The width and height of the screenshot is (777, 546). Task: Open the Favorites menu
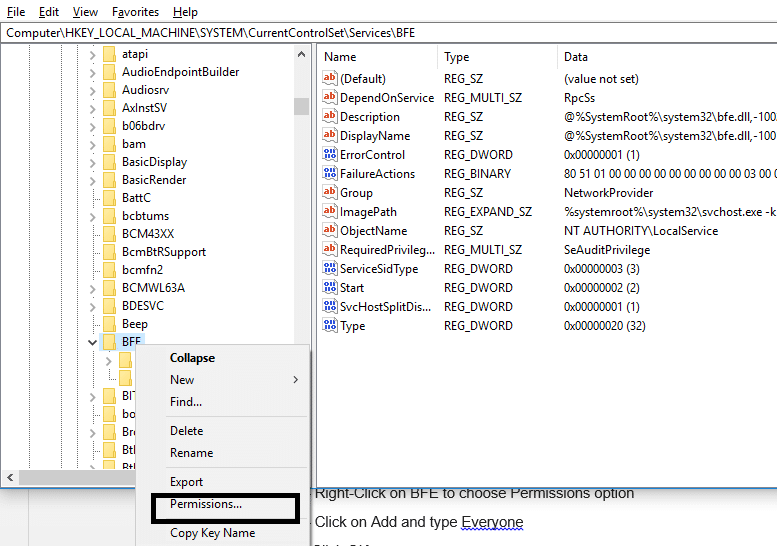pos(135,12)
